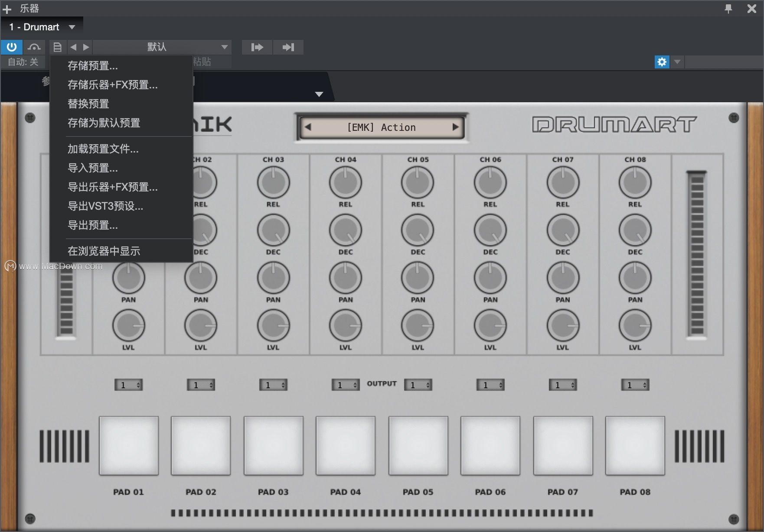Viewport: 764px width, 532px height.
Task: Click the CH 08 REL knob
Action: (635, 182)
